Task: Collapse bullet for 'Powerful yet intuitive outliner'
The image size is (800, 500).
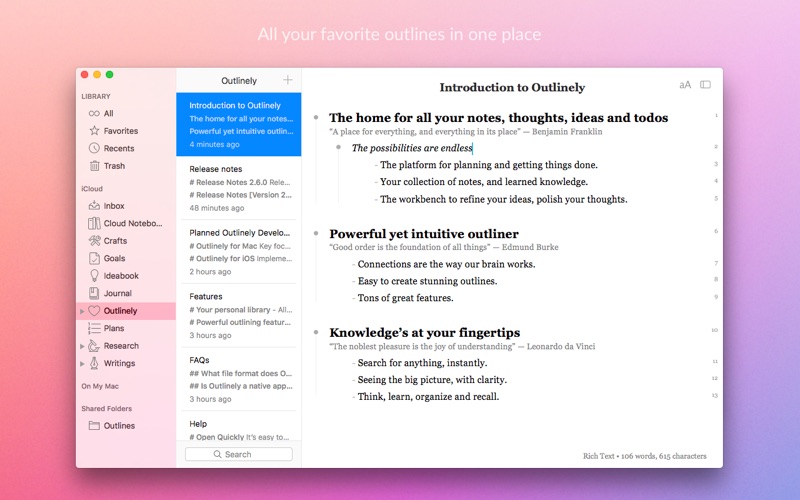Action: click(x=316, y=233)
